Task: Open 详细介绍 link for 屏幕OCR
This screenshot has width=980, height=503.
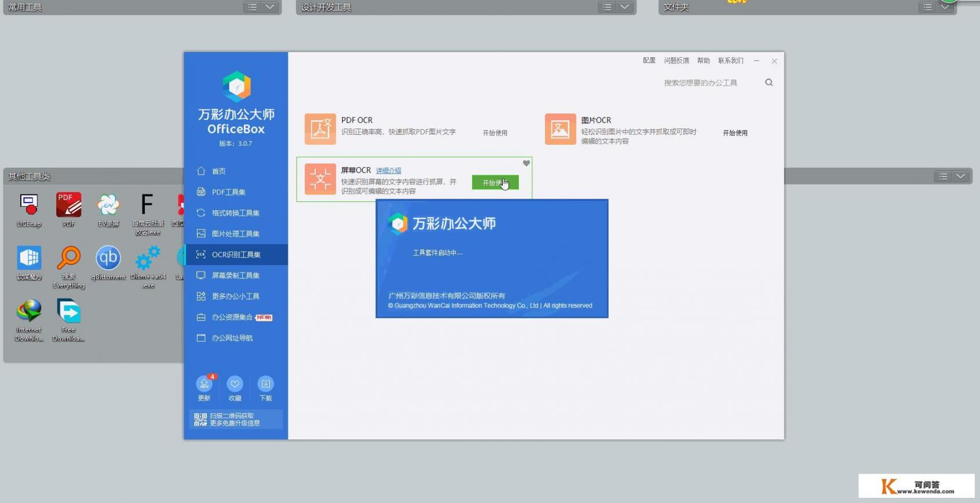Action: pos(389,170)
